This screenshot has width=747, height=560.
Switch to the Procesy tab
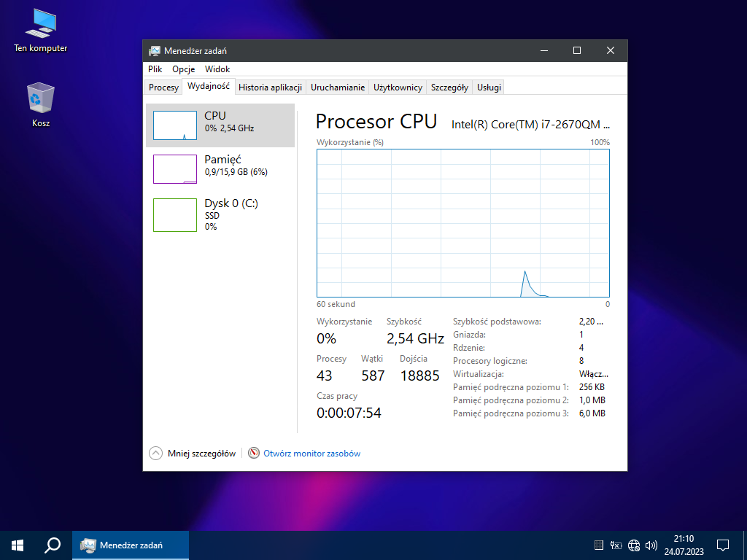163,87
